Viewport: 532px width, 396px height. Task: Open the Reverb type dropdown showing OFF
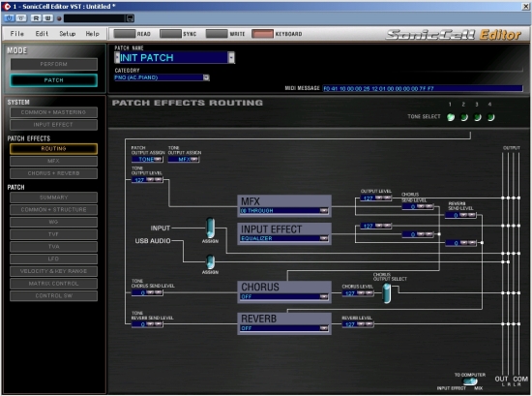click(x=324, y=328)
